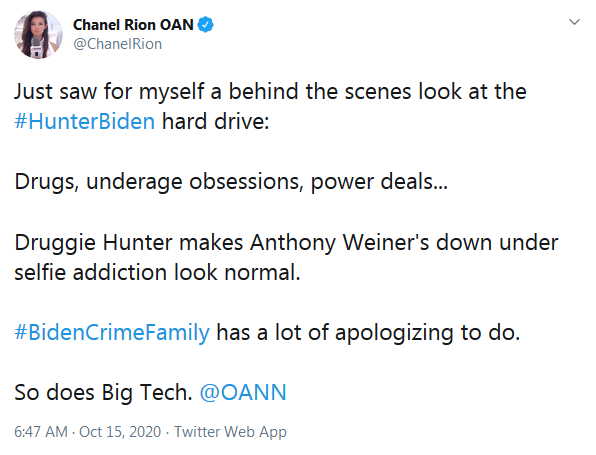This screenshot has height=455, width=596.
Task: Click 'Anthony Weiner's' in the tweet
Action: pyautogui.click(x=339, y=243)
